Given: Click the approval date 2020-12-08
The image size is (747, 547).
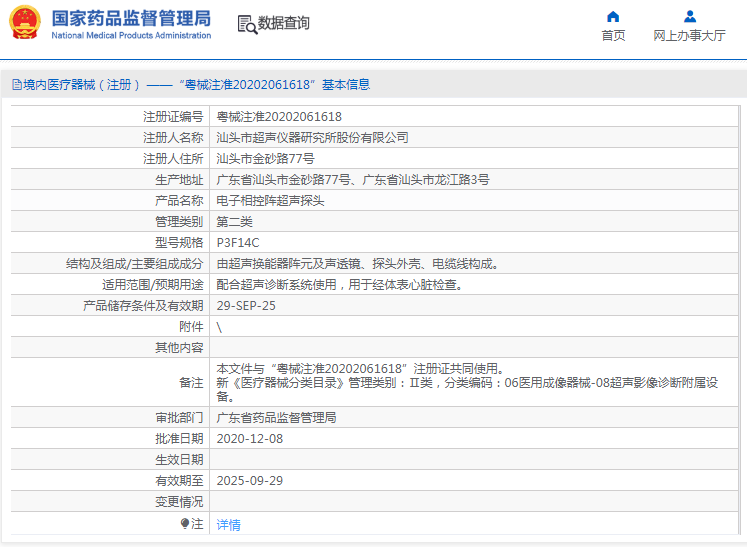Looking at the screenshot, I should point(250,439).
